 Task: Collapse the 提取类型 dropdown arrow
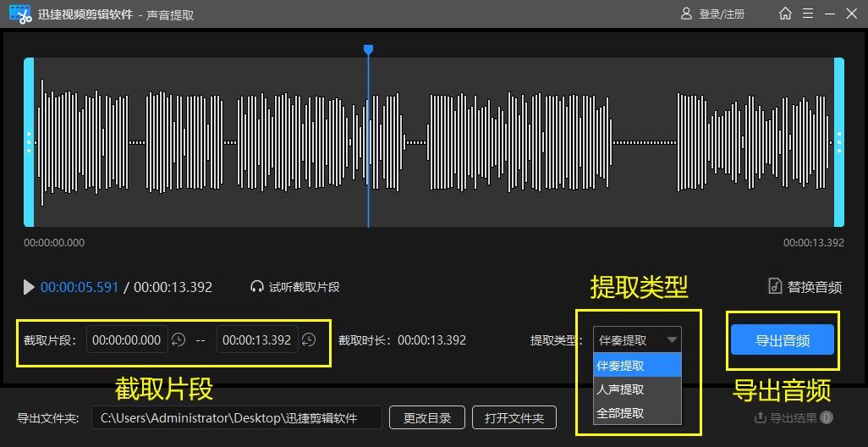point(672,340)
